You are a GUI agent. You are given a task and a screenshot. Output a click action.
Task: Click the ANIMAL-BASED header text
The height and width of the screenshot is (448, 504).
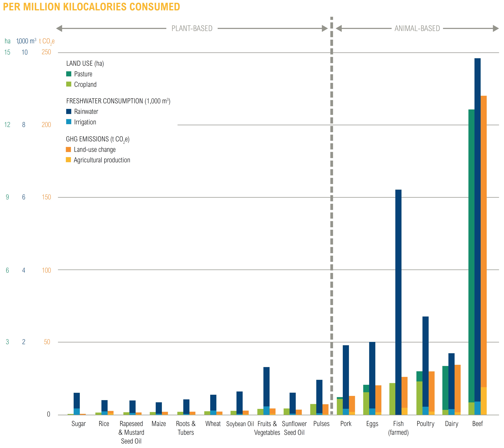point(417,28)
